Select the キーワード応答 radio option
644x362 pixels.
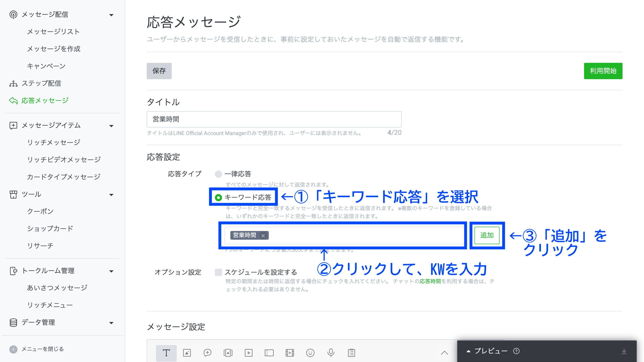click(x=218, y=197)
